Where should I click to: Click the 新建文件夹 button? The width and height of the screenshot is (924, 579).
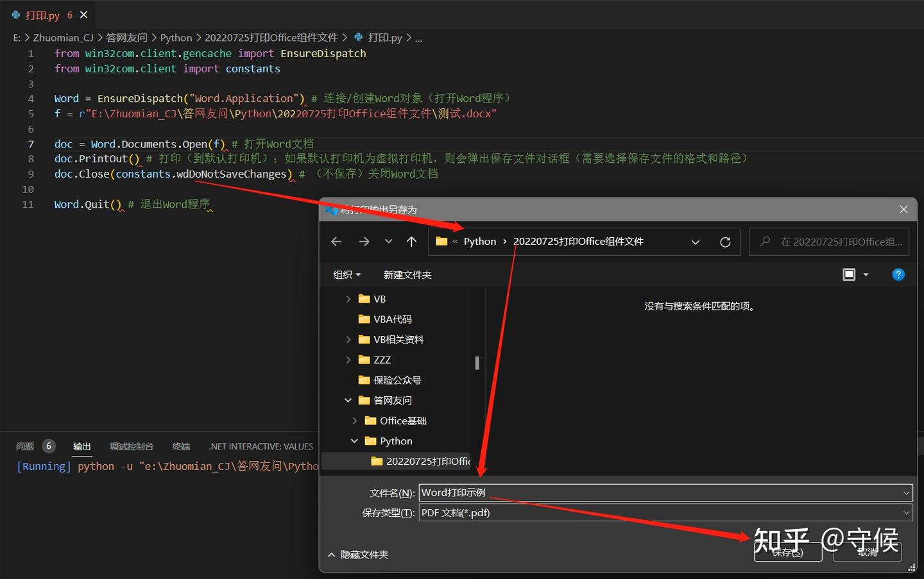(407, 274)
